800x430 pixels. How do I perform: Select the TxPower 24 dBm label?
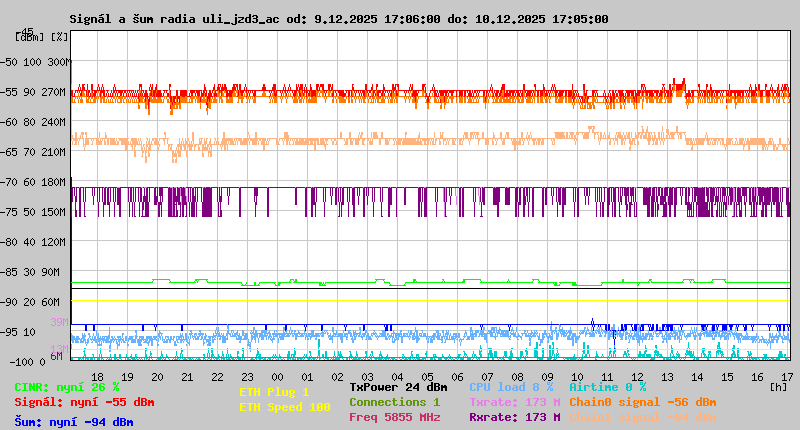[x=398, y=387]
